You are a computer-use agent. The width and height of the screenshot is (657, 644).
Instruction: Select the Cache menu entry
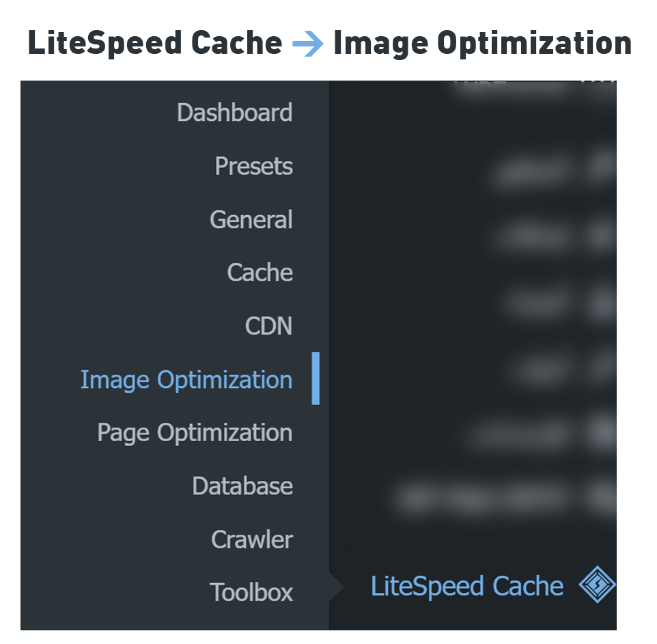pyautogui.click(x=260, y=272)
